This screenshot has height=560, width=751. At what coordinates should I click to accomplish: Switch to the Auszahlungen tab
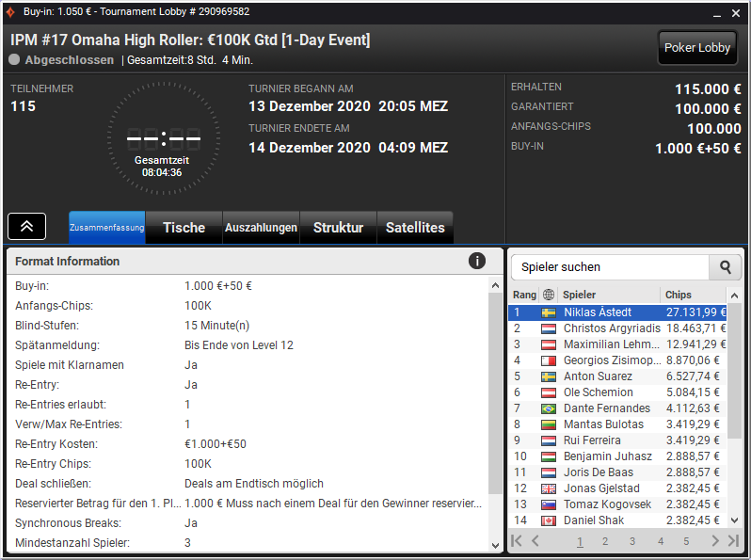tap(261, 228)
